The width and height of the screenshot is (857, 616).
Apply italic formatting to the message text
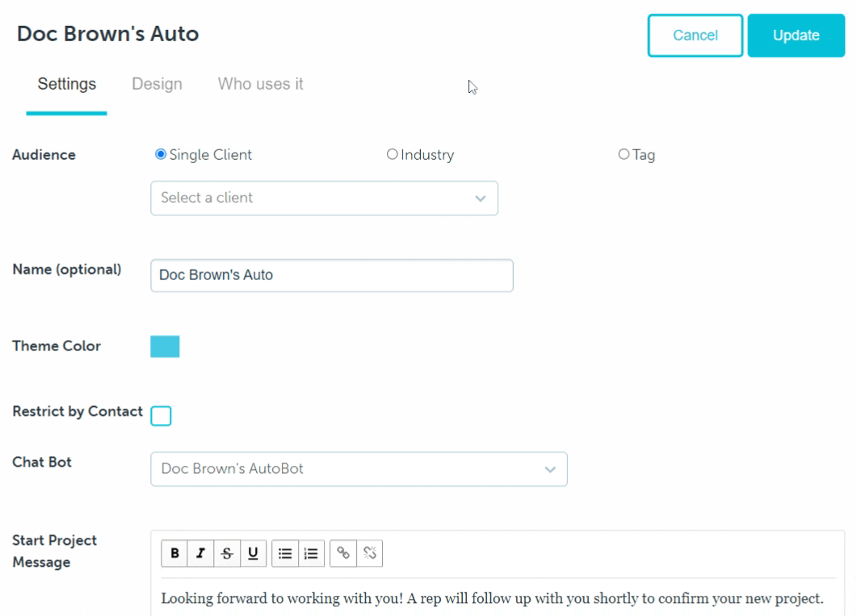pos(200,553)
